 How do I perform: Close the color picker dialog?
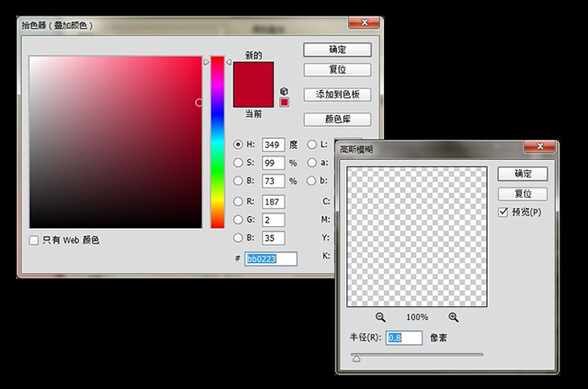coord(367,20)
